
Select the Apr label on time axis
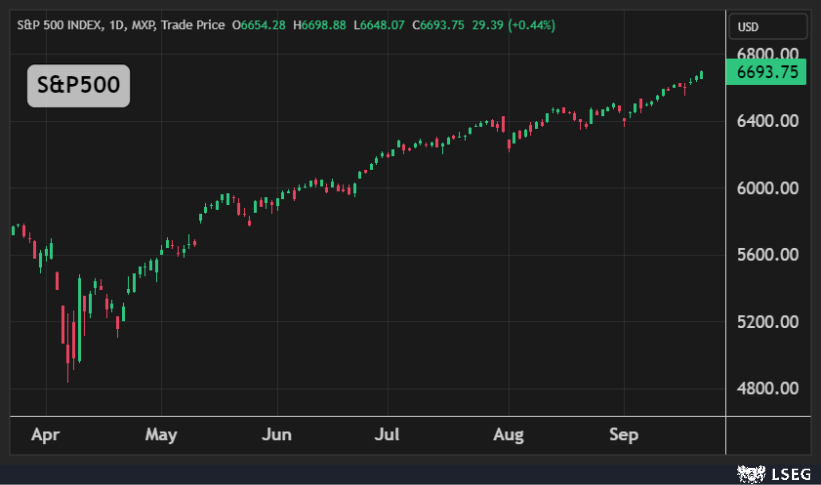click(x=45, y=435)
